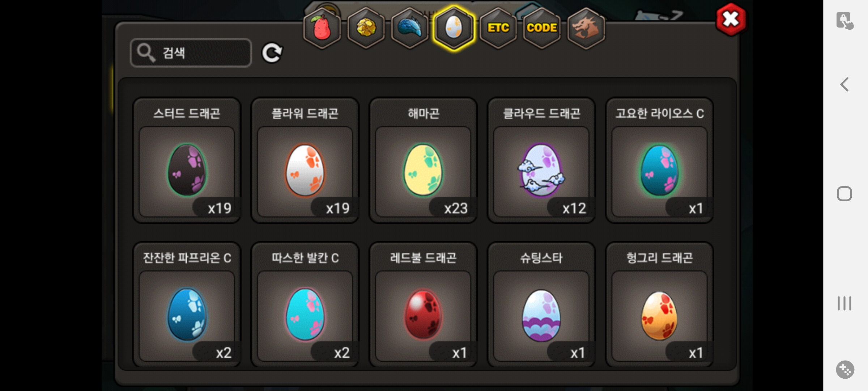Open the fruit food category tab
Image resolution: width=868 pixels, height=391 pixels.
(322, 28)
